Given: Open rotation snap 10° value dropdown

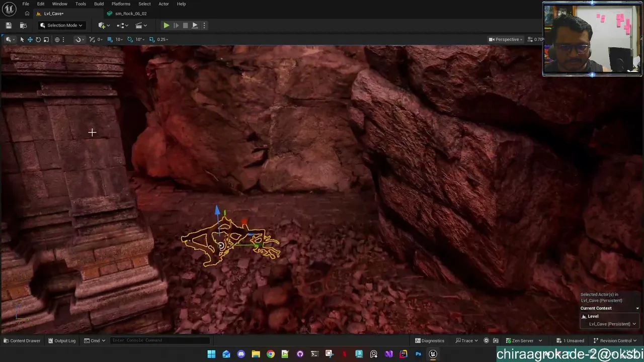Looking at the screenshot, I should coord(139,39).
